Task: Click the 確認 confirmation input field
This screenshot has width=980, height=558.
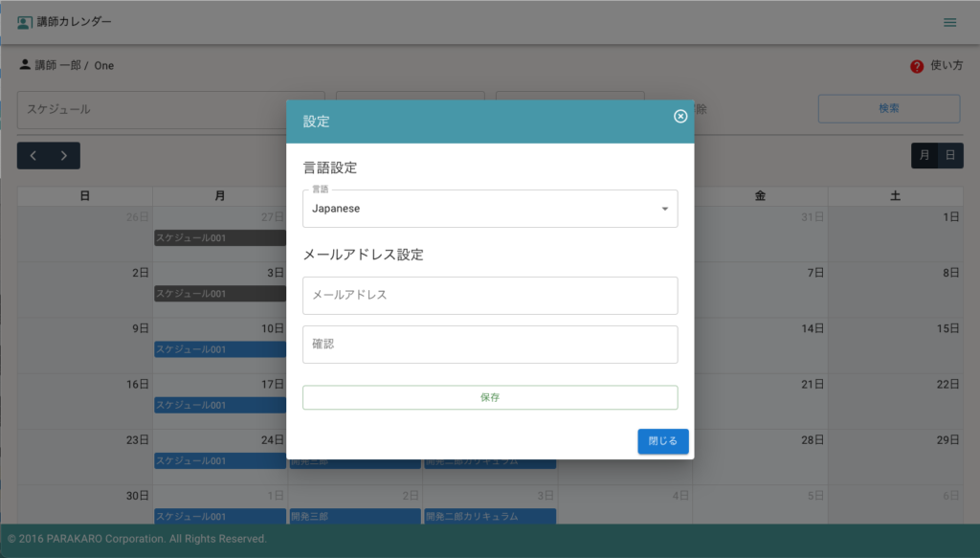Action: 490,345
